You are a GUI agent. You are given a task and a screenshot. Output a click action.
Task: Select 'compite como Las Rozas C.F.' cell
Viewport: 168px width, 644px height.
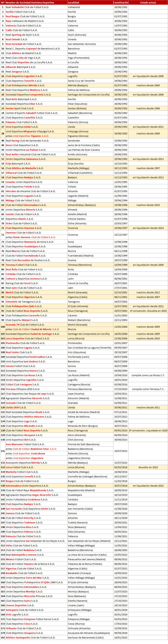coord(148,375)
